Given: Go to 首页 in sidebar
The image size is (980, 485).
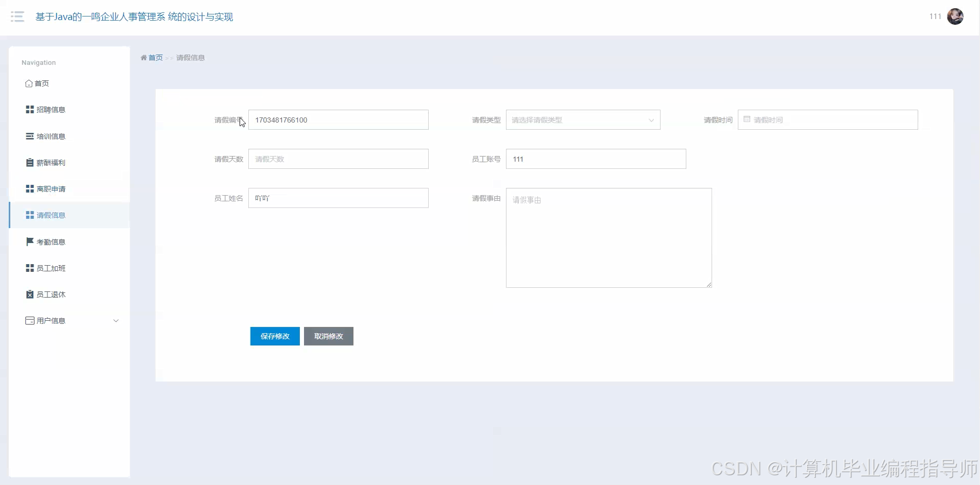Looking at the screenshot, I should point(69,83).
